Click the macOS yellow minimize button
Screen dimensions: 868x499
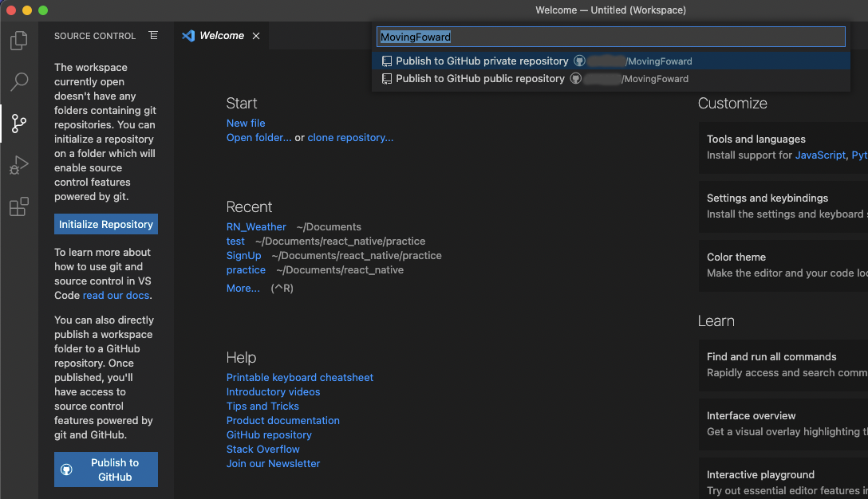coord(27,10)
